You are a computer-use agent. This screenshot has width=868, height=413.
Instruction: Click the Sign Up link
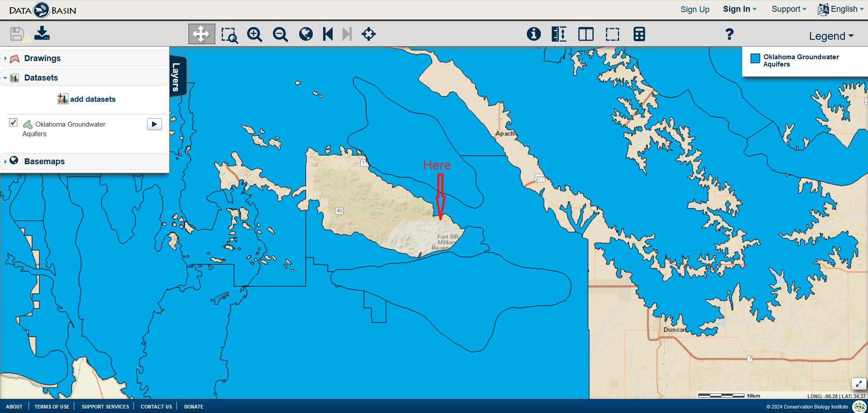pyautogui.click(x=695, y=9)
